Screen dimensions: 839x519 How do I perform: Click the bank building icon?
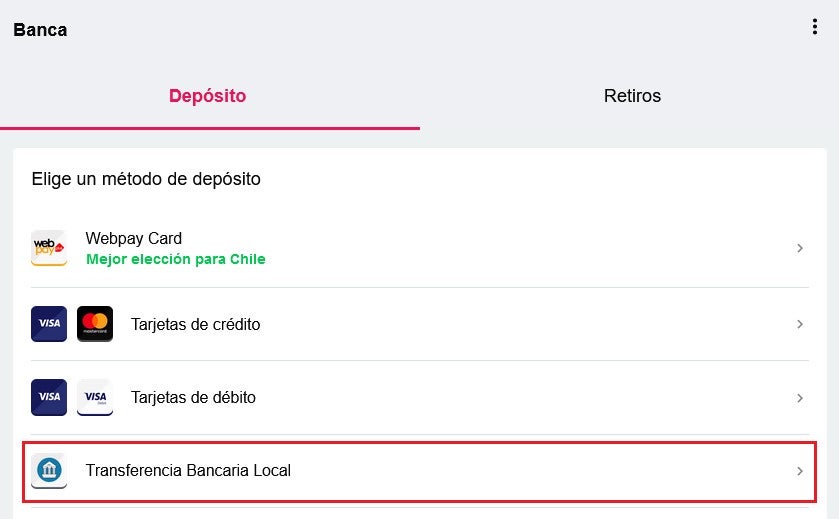coord(49,470)
